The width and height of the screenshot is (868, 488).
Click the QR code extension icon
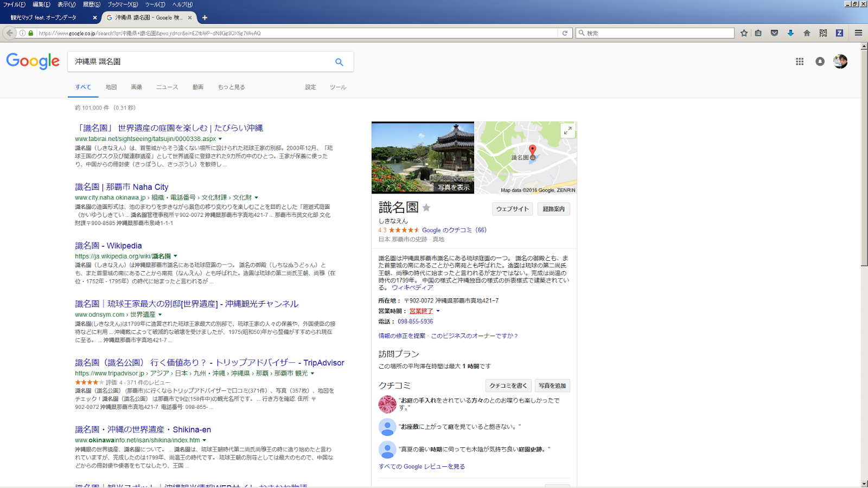(x=823, y=33)
